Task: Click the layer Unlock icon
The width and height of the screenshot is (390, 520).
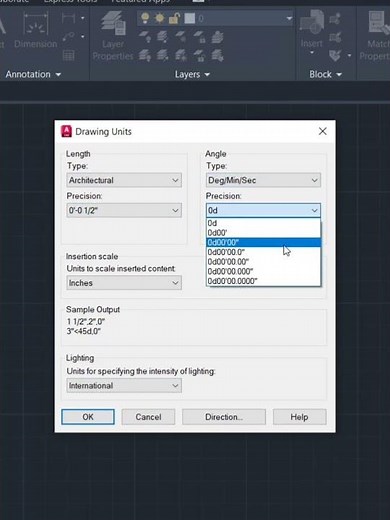Action: pos(199,55)
